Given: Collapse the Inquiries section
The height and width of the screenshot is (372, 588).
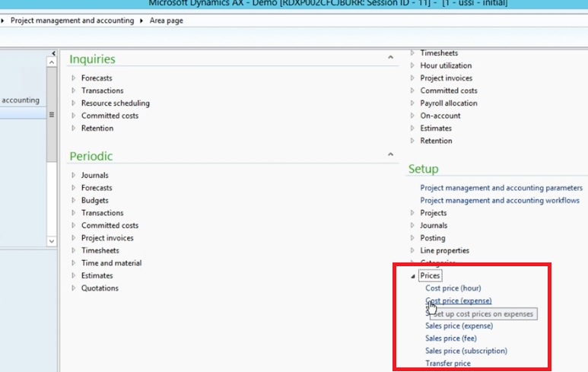Looking at the screenshot, I should [x=390, y=57].
